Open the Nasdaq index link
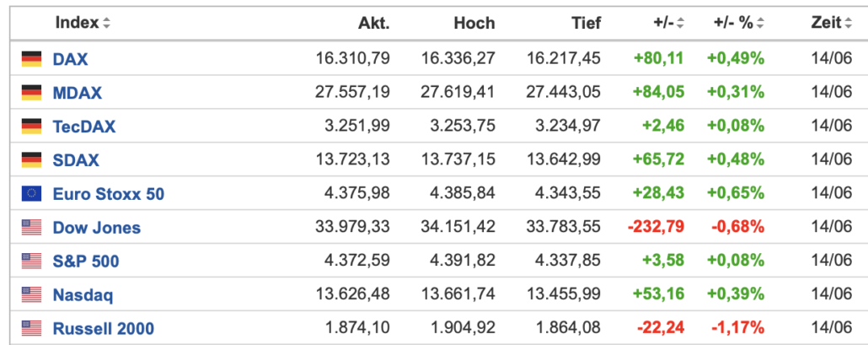The height and width of the screenshot is (345, 868). click(x=83, y=294)
